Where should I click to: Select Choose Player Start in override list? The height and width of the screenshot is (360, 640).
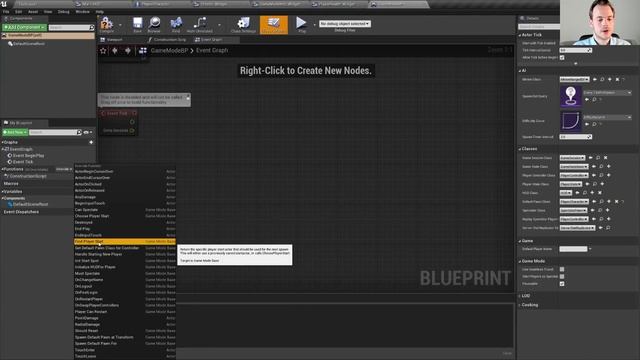point(125,216)
